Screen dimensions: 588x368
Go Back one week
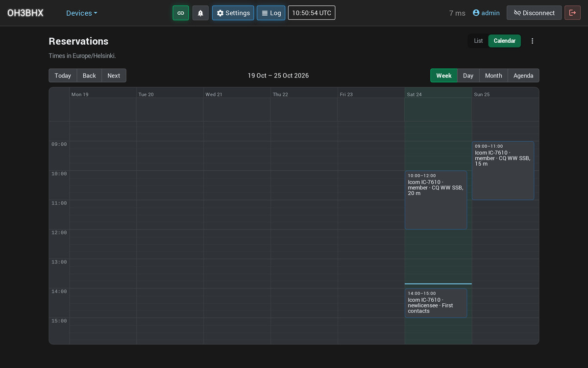(x=89, y=76)
